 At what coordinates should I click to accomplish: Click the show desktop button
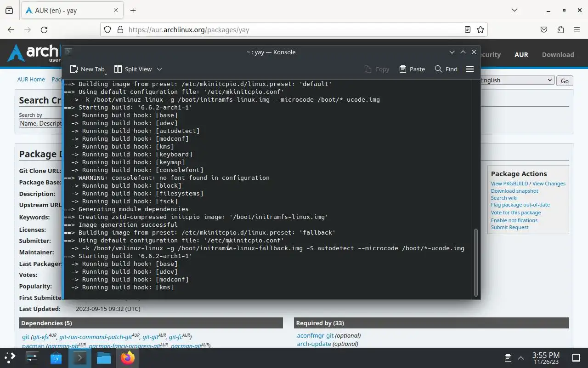click(x=576, y=357)
